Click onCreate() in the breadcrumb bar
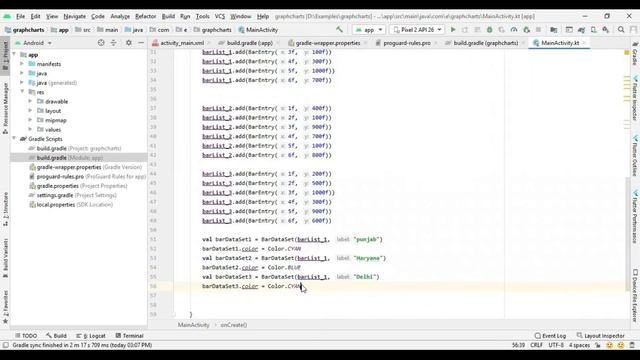This screenshot has height=360, width=640. (x=233, y=325)
